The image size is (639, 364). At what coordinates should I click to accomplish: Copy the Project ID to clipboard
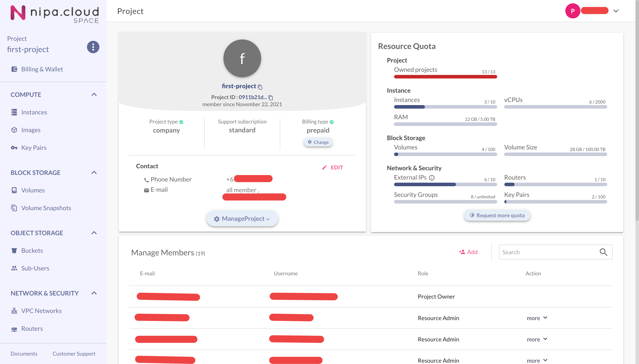tap(270, 98)
